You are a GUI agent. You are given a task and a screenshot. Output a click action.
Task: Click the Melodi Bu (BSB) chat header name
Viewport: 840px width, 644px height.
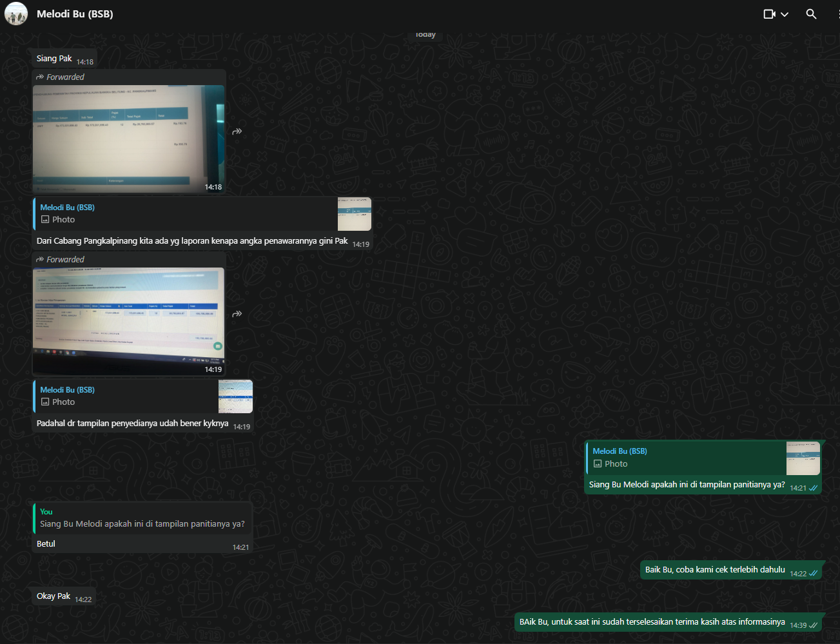coord(75,14)
